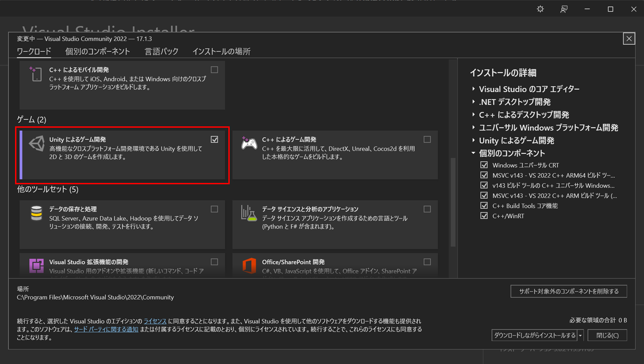Uncheck the Unity によるゲーム開発 workload checkbox

pos(214,140)
